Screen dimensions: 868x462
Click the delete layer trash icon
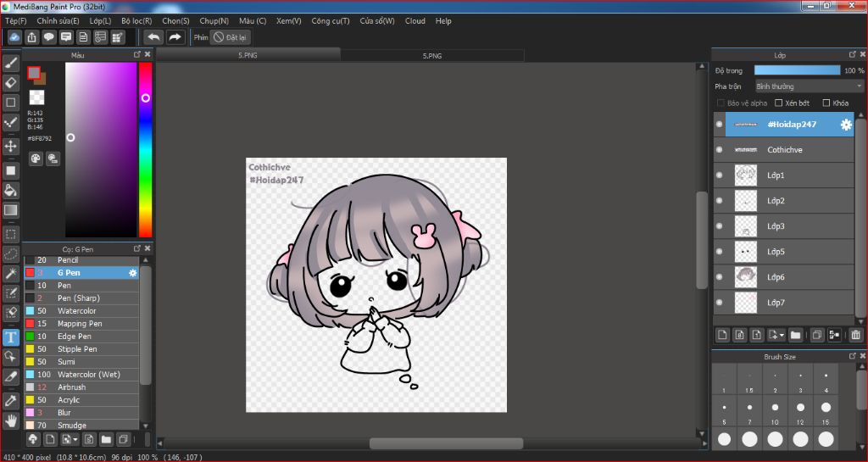click(x=856, y=335)
